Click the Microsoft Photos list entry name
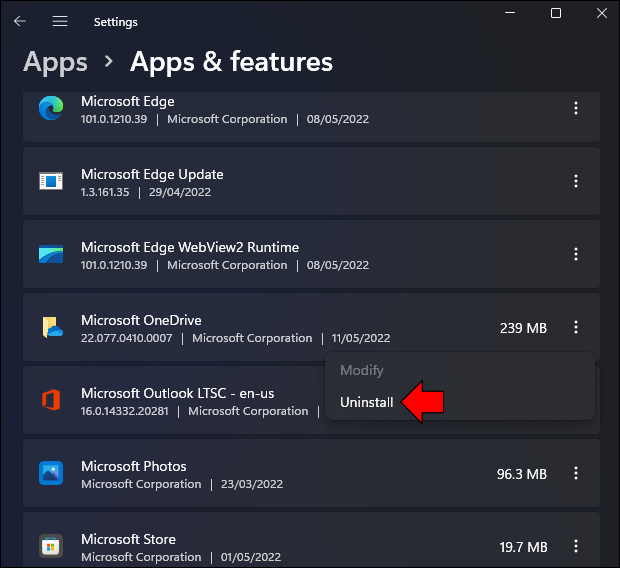The height and width of the screenshot is (568, 620). coord(134,466)
